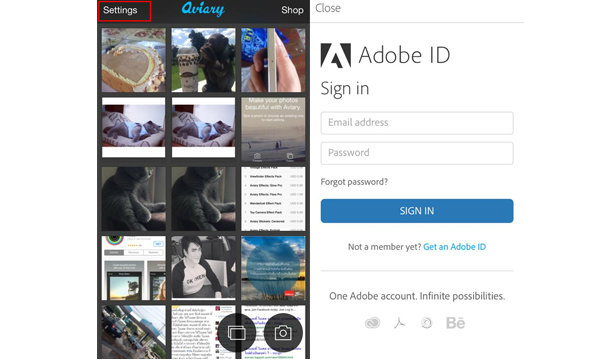The width and height of the screenshot is (600, 360).
Task: Follow the Get an Adobe ID link
Action: click(x=455, y=247)
